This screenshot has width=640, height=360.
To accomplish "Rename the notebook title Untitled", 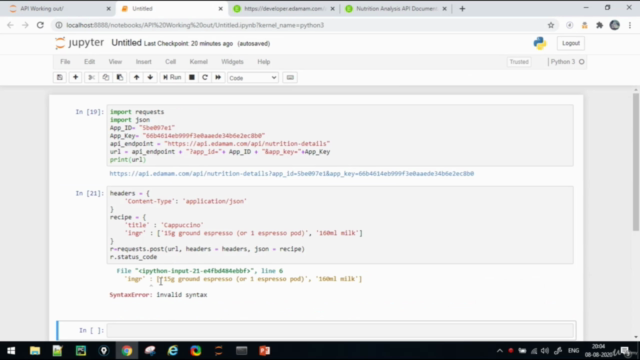I will pyautogui.click(x=126, y=43).
